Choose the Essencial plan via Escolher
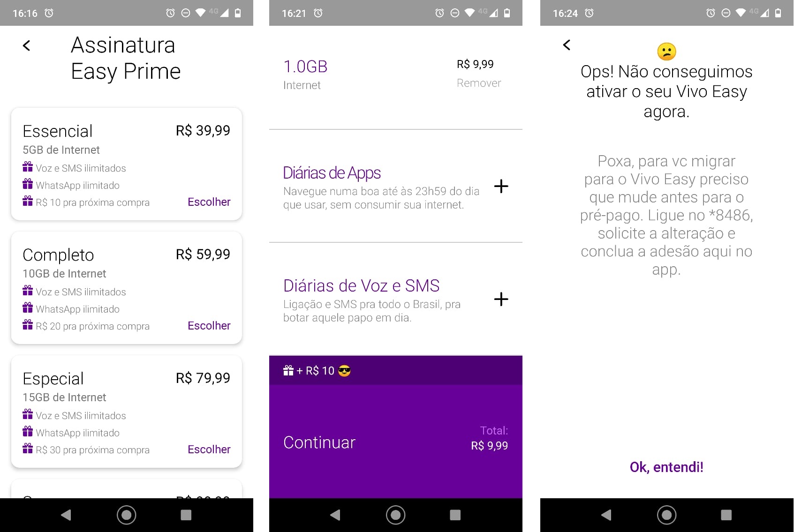The width and height of the screenshot is (794, 532). [x=209, y=202]
